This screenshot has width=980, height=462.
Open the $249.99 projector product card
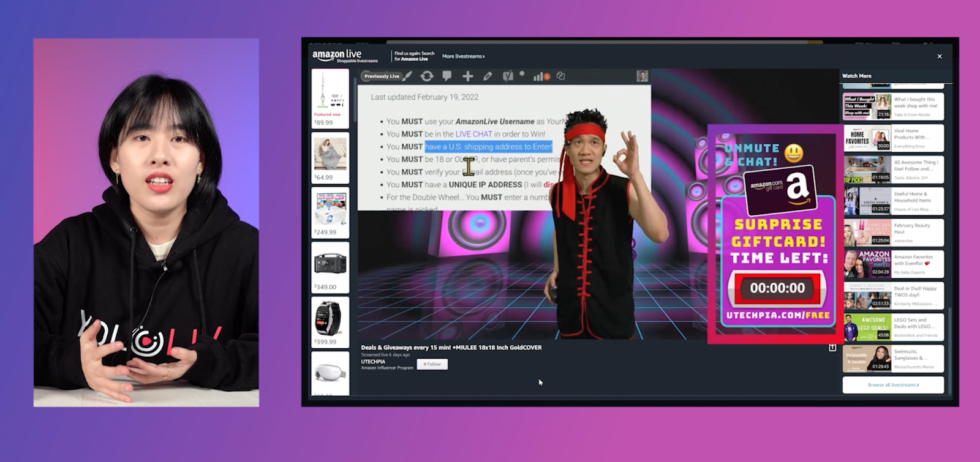[x=330, y=213]
